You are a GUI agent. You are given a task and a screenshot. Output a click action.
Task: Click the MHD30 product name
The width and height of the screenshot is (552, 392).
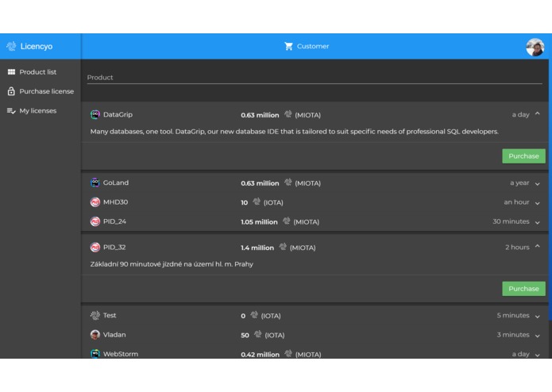click(115, 202)
